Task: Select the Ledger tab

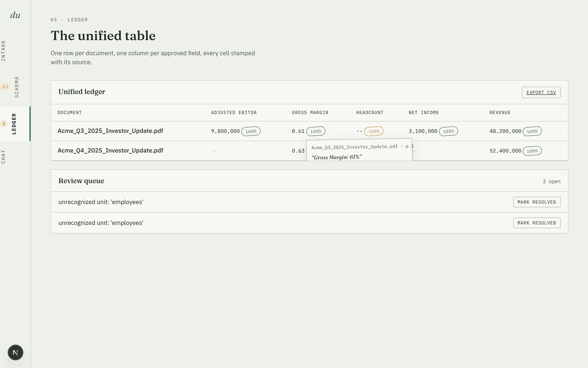Action: point(14,123)
